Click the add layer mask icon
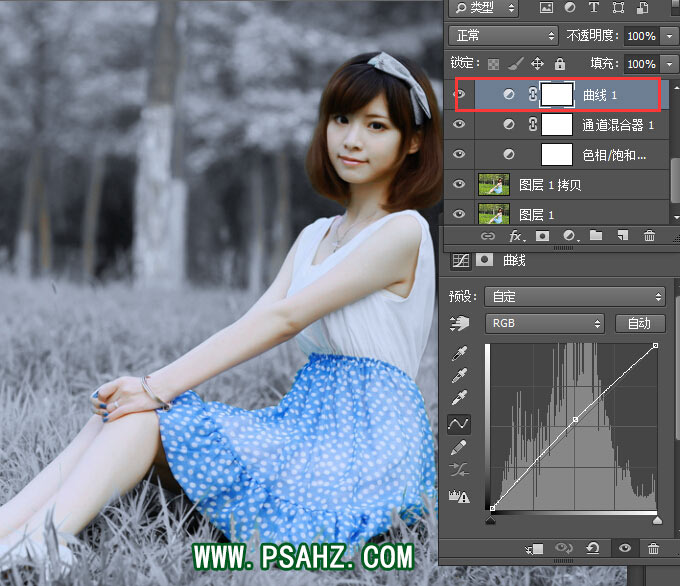 [542, 236]
